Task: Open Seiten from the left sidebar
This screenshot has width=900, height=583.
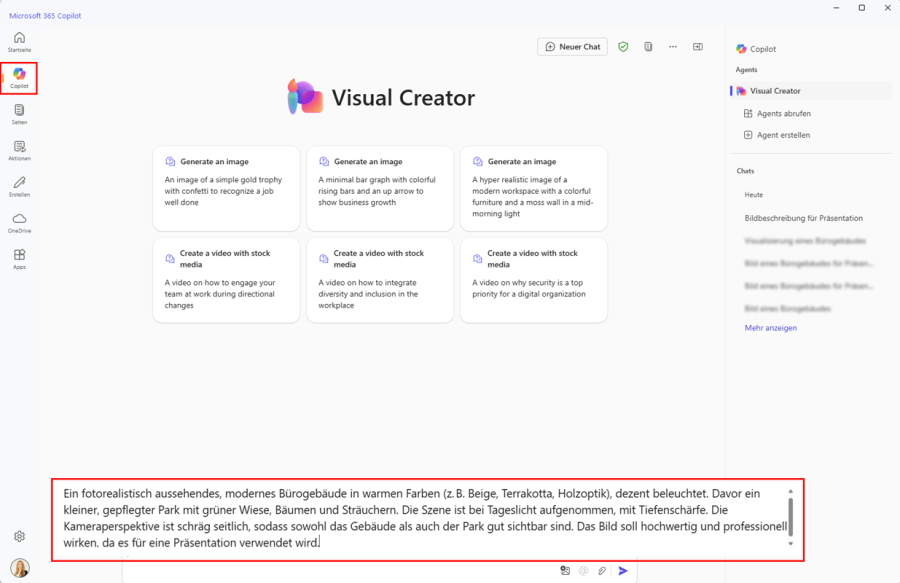Action: pos(19,112)
